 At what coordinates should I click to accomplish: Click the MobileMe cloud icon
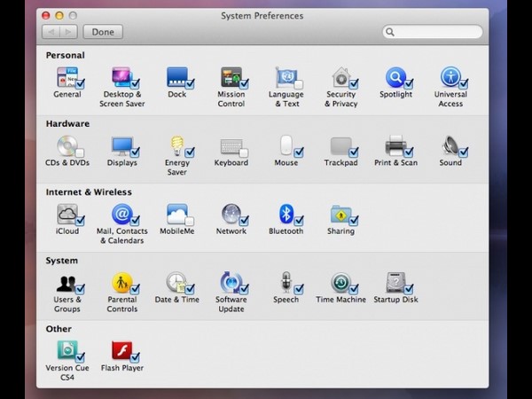tap(176, 214)
